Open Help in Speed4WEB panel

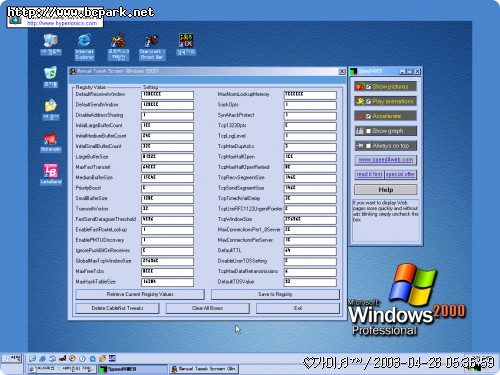(x=386, y=190)
